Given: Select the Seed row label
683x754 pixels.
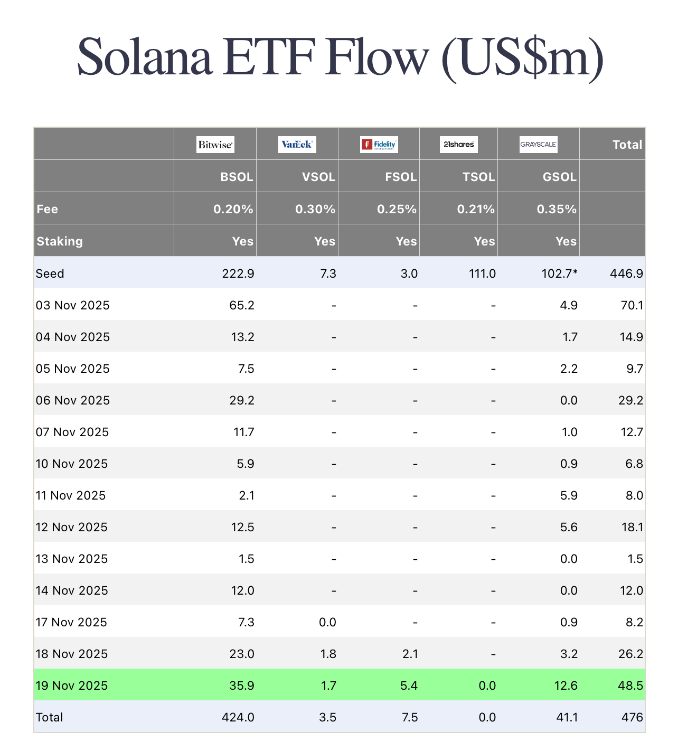Looking at the screenshot, I should point(52,273).
